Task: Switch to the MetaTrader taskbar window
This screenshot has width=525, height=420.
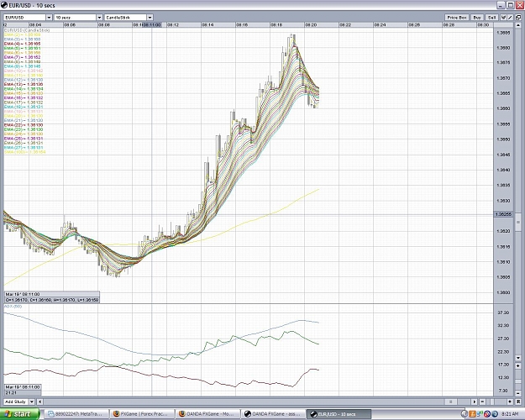Action: pyautogui.click(x=77, y=414)
